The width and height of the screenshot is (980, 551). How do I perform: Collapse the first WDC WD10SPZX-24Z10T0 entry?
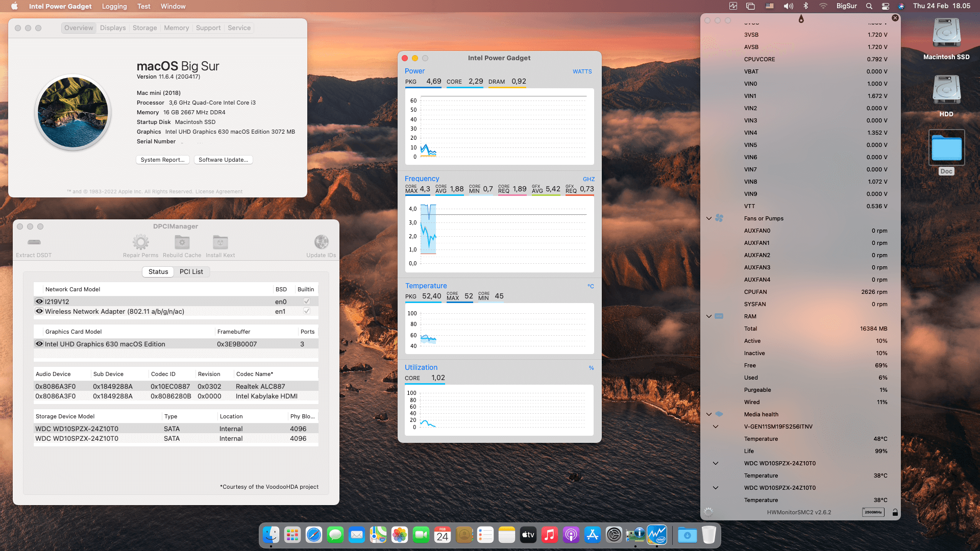[716, 463]
